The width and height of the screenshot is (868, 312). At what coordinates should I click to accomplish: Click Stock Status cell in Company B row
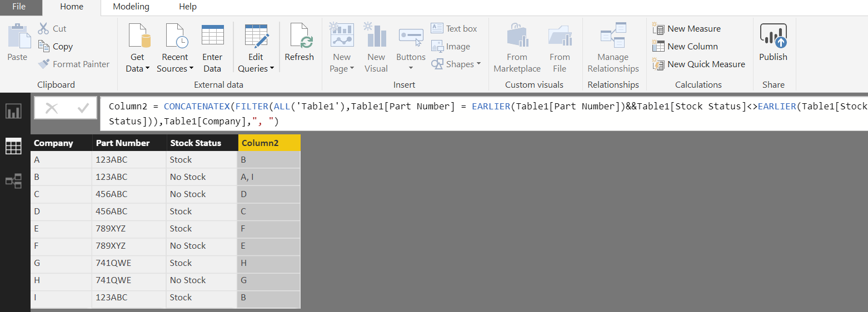(x=202, y=177)
